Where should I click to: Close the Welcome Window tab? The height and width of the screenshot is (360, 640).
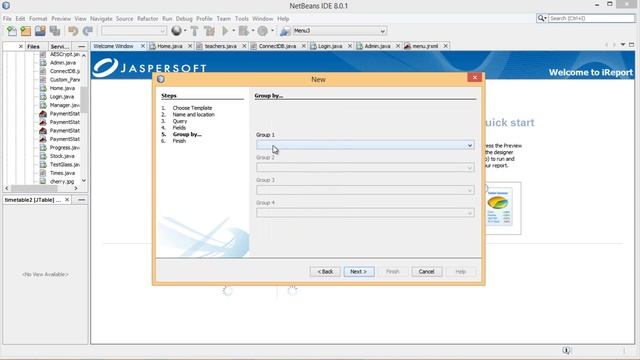pyautogui.click(x=143, y=46)
